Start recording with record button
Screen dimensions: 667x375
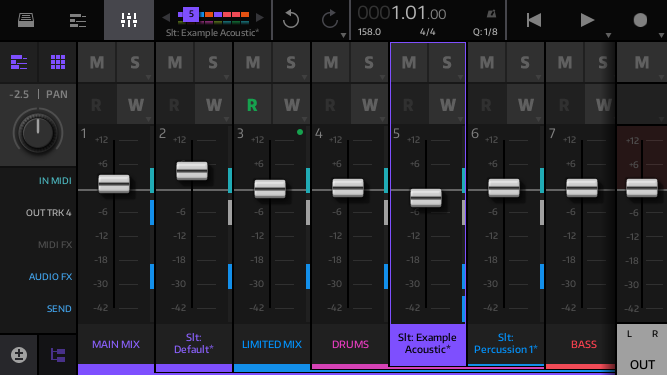tap(640, 20)
